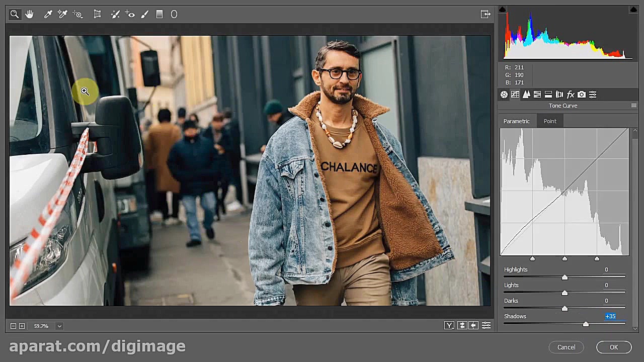644x362 pixels.
Task: Select the Red Eye Removal tool
Action: tap(130, 15)
